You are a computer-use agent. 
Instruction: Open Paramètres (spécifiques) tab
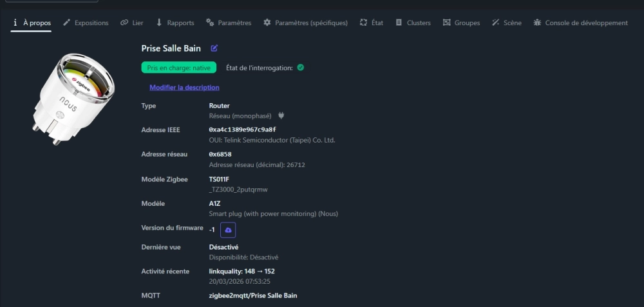click(305, 23)
